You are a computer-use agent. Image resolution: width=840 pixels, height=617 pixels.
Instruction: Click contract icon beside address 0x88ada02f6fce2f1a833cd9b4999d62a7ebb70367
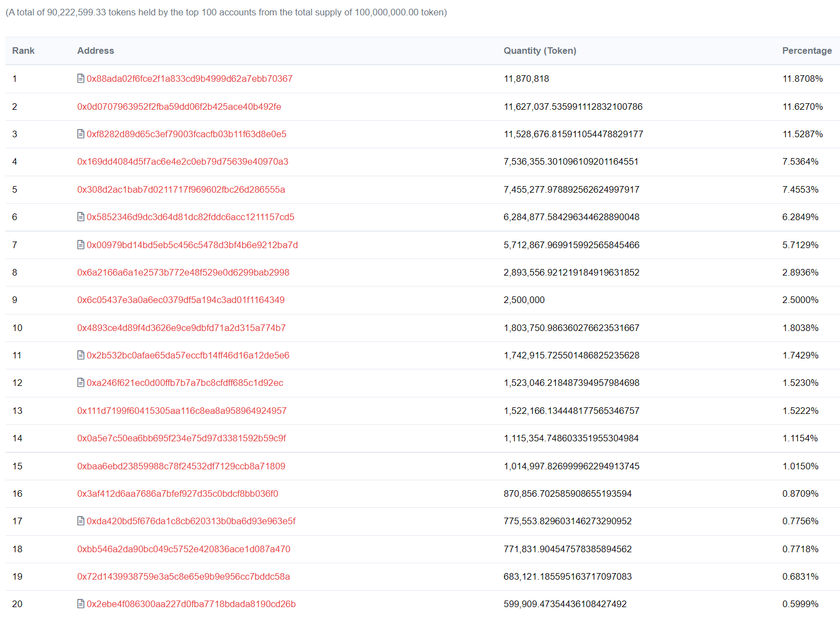tap(81, 78)
